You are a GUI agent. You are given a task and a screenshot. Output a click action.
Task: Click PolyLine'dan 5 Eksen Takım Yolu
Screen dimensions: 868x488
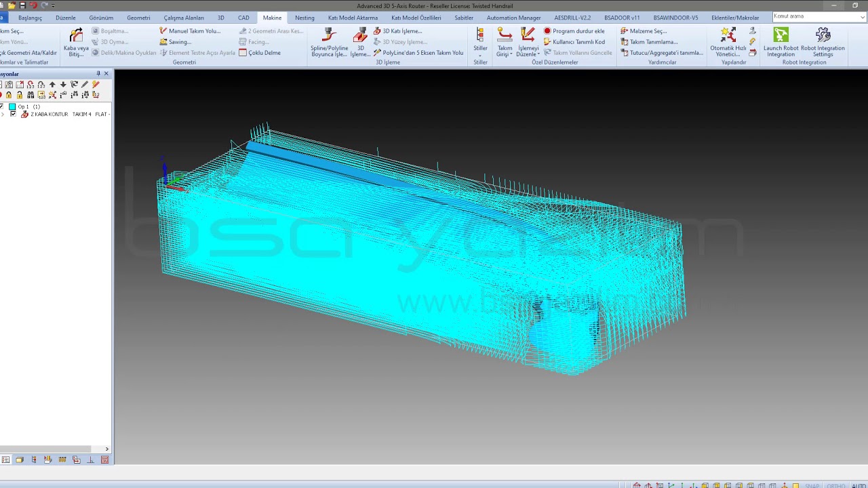point(418,53)
